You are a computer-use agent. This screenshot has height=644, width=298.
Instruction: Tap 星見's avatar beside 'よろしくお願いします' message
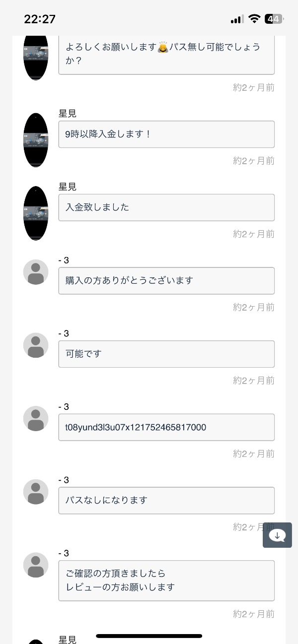(36, 56)
